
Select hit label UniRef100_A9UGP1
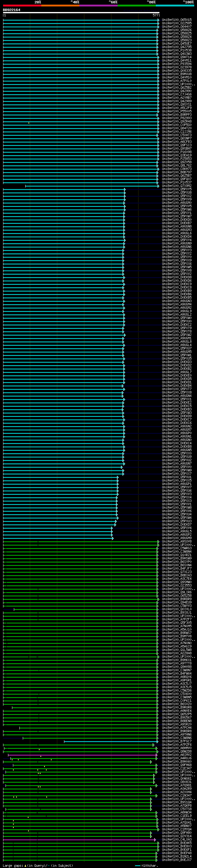coord(176,484)
